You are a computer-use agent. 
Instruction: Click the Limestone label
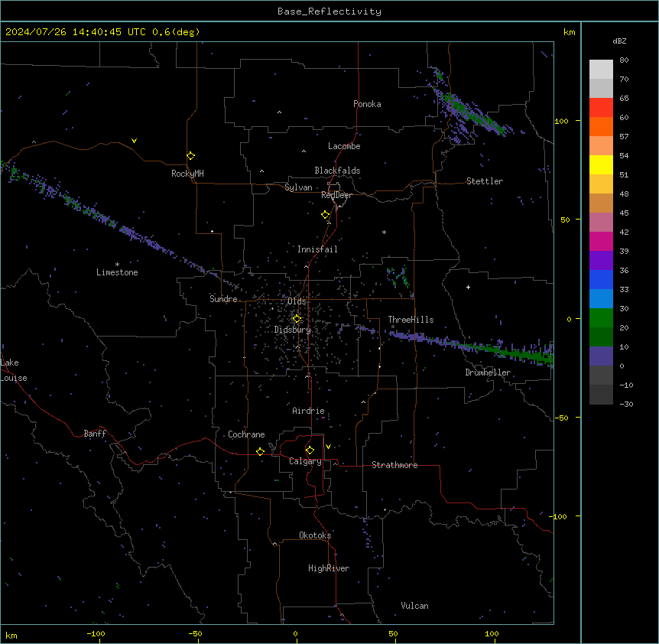(117, 272)
